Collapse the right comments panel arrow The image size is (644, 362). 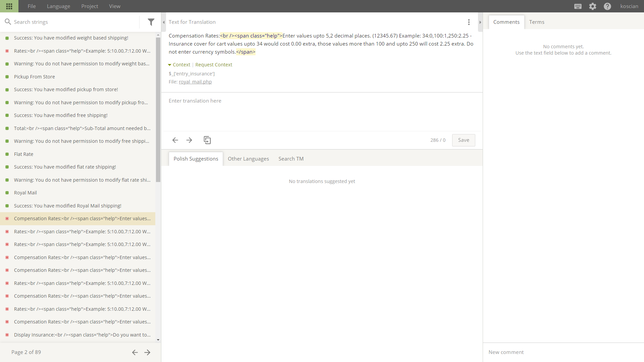pos(480,22)
